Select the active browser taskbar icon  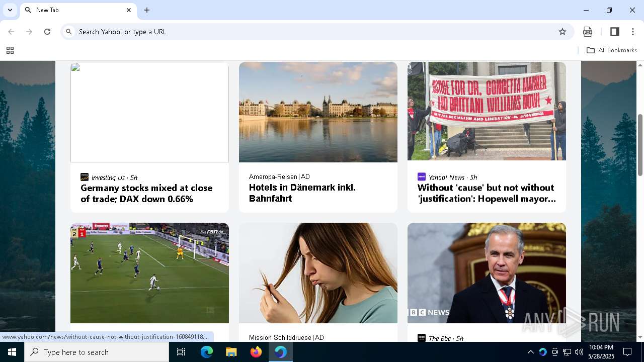click(280, 352)
